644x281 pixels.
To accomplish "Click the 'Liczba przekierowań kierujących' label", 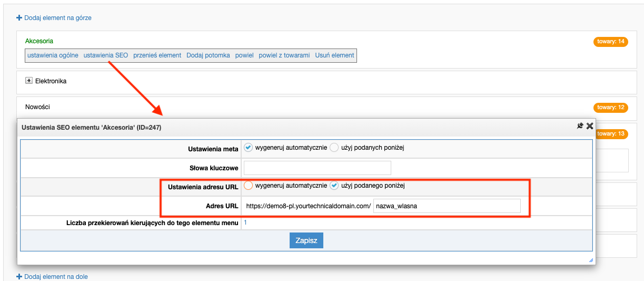I will [152, 223].
